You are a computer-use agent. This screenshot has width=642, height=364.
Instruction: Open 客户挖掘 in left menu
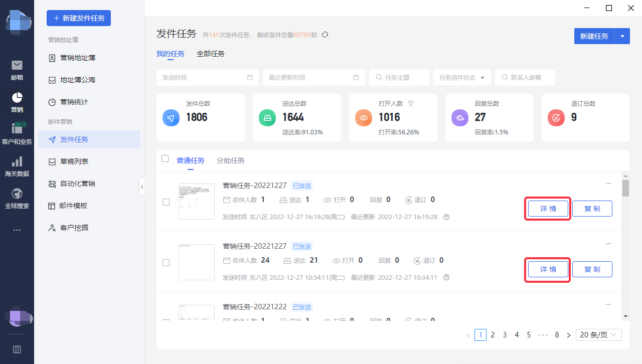(x=89, y=228)
